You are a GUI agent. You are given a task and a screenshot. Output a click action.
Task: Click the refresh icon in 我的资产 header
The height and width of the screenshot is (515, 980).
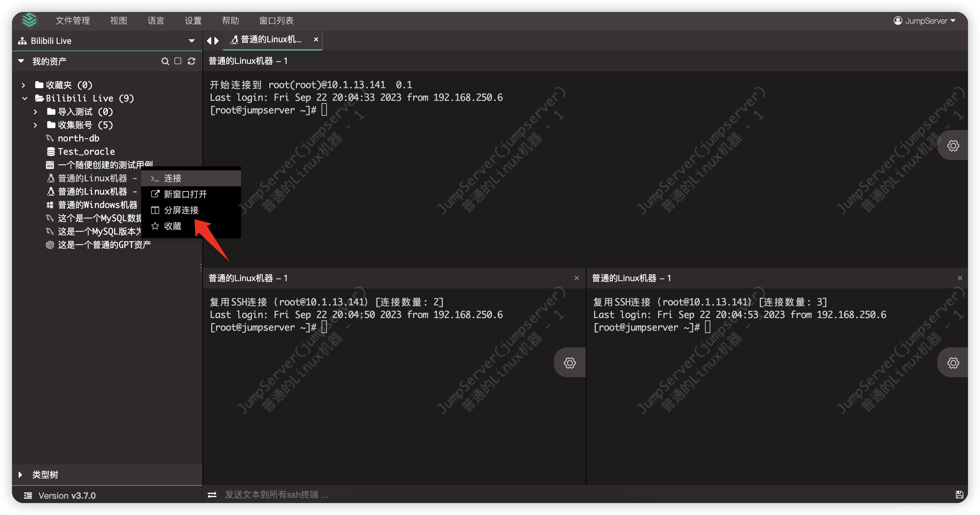coord(191,61)
